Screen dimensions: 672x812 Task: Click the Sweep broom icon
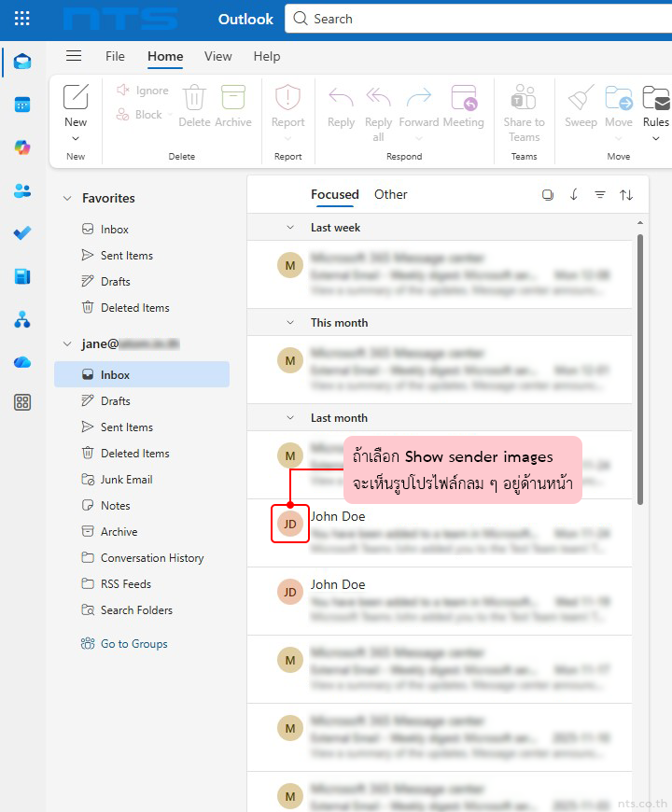pyautogui.click(x=581, y=97)
